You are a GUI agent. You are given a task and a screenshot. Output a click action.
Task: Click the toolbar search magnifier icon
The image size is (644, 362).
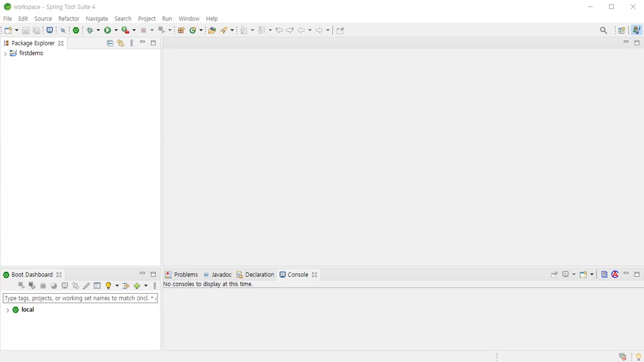603,30
